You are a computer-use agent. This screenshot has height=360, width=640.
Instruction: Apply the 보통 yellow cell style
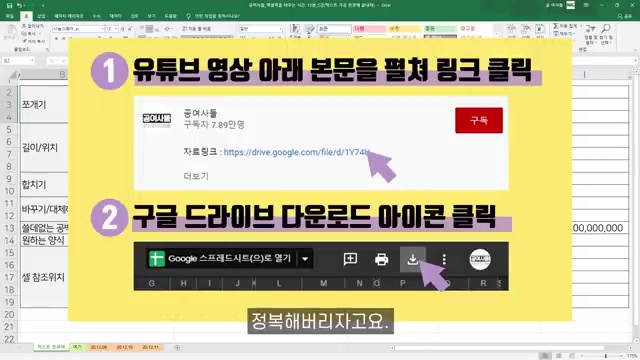click(404, 29)
